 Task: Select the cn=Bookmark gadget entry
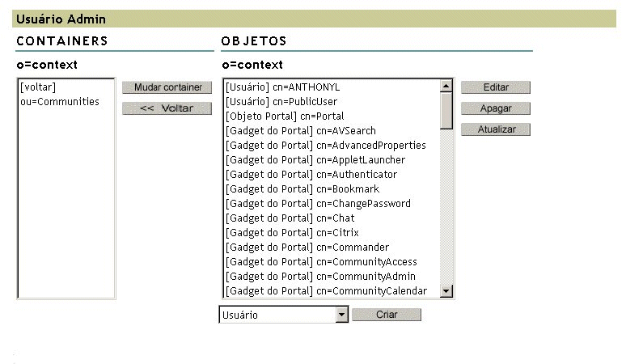coord(302,189)
